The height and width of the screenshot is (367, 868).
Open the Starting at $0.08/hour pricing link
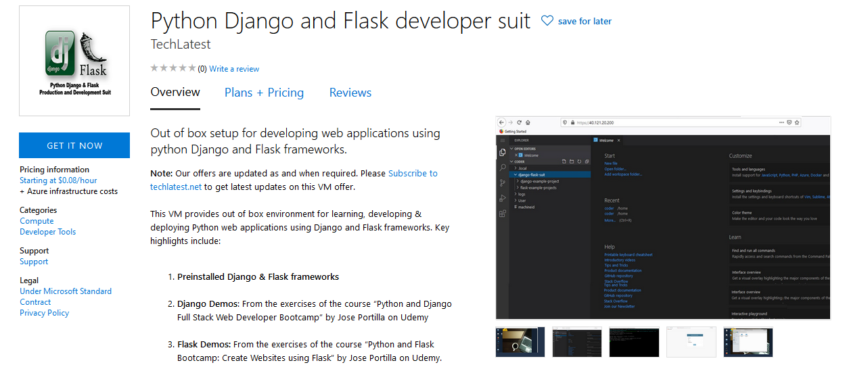coord(58,180)
